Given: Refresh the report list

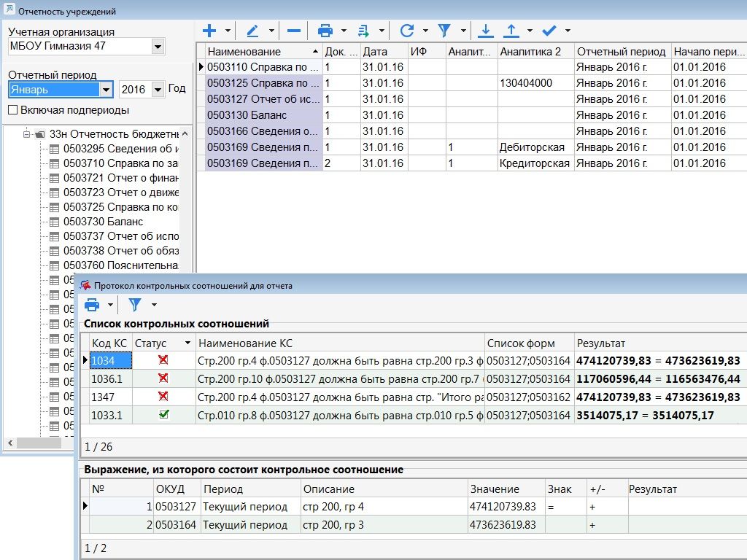Looking at the screenshot, I should point(407,31).
